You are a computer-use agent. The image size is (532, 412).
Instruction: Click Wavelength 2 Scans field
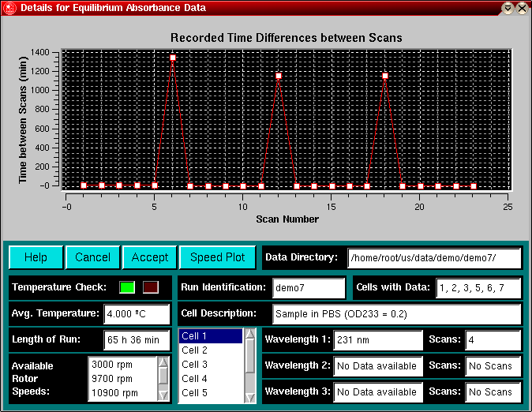click(493, 366)
